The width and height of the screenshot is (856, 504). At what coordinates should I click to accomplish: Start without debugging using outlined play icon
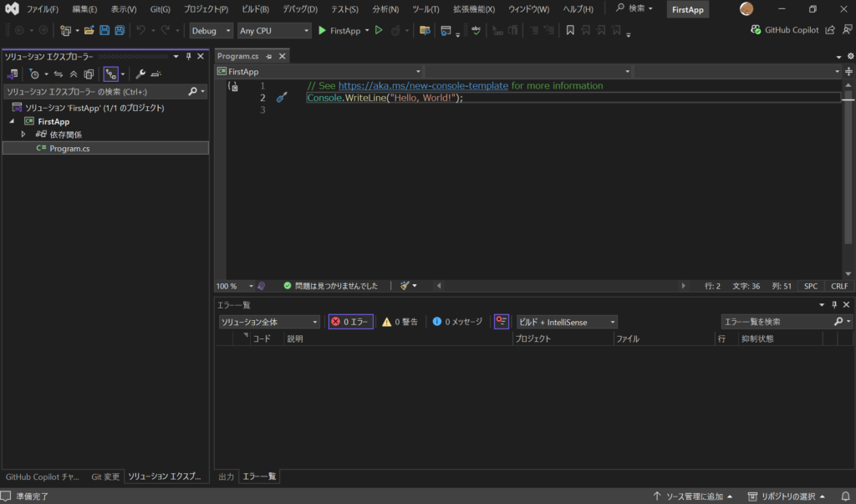pos(379,31)
